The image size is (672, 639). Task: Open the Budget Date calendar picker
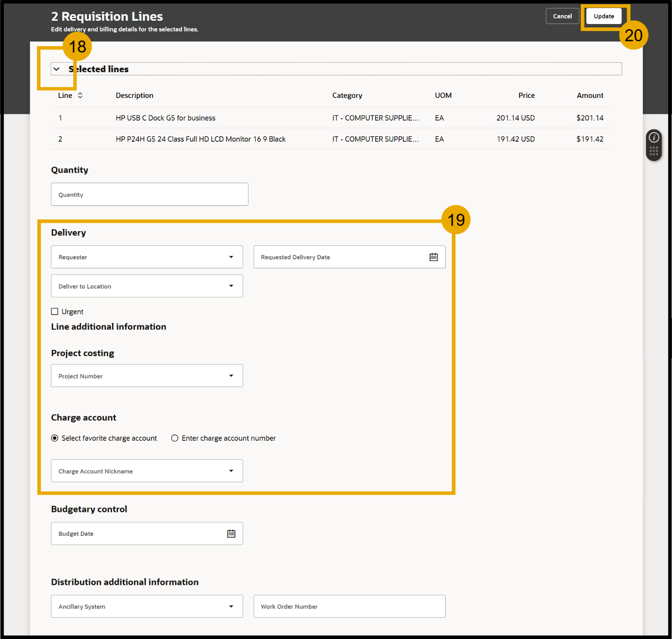(x=231, y=533)
